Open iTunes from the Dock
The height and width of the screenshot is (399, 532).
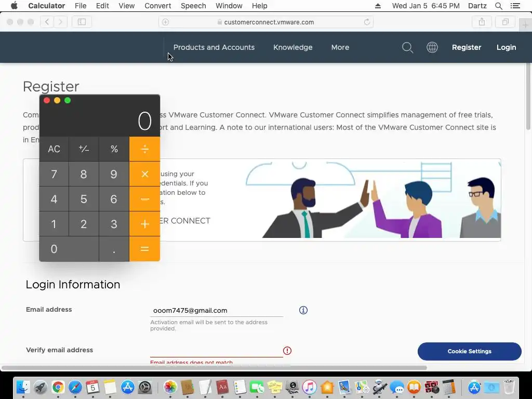coord(310,387)
